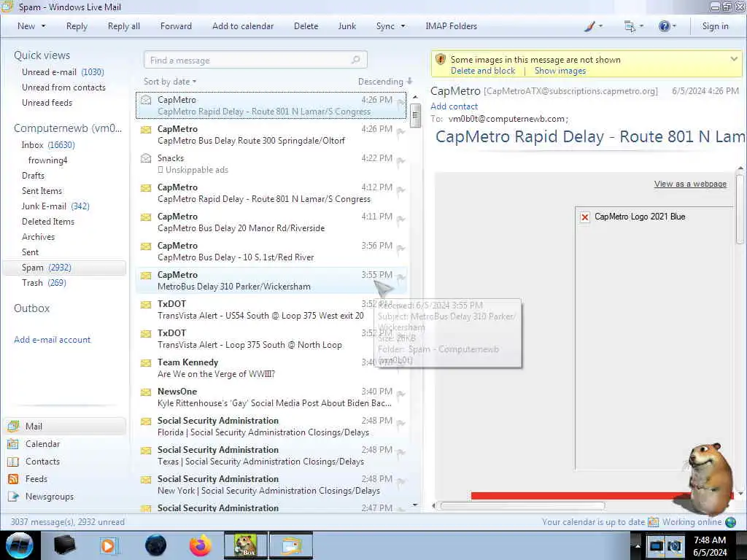Screen dimensions: 747x560
Task: Open Firefox from the taskbar
Action: (201, 545)
